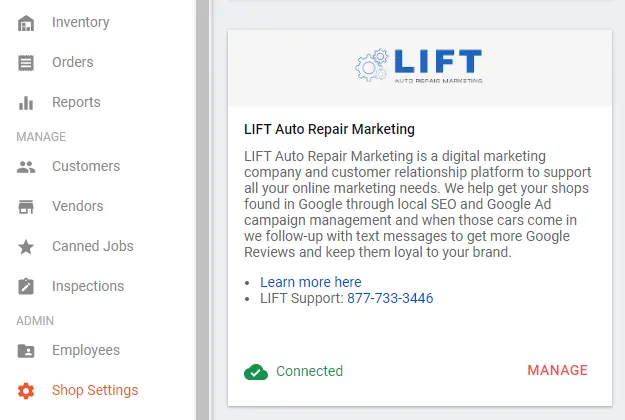Screen dimensions: 625x420
Task: Click the Reports bar chart icon
Action: pyautogui.click(x=26, y=103)
